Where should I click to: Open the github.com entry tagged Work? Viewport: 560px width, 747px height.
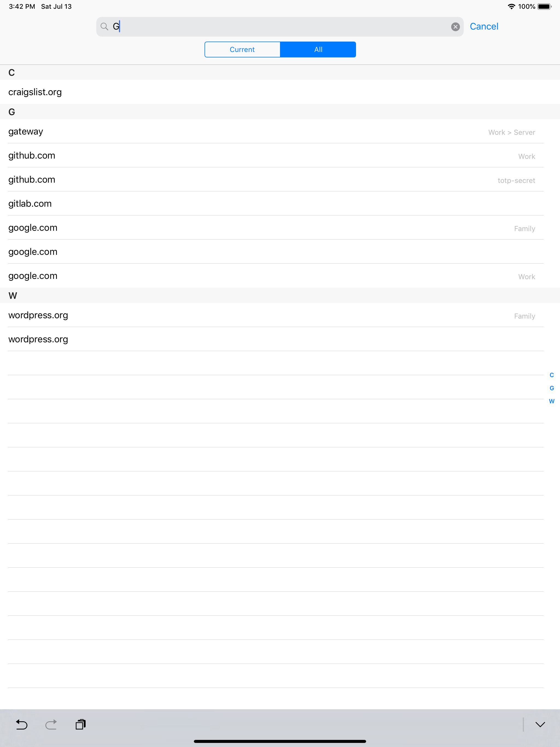[237, 156]
